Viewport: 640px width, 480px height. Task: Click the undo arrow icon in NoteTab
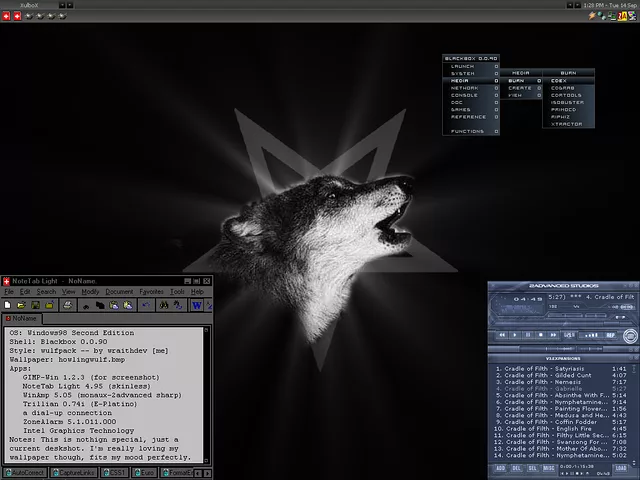(x=146, y=305)
